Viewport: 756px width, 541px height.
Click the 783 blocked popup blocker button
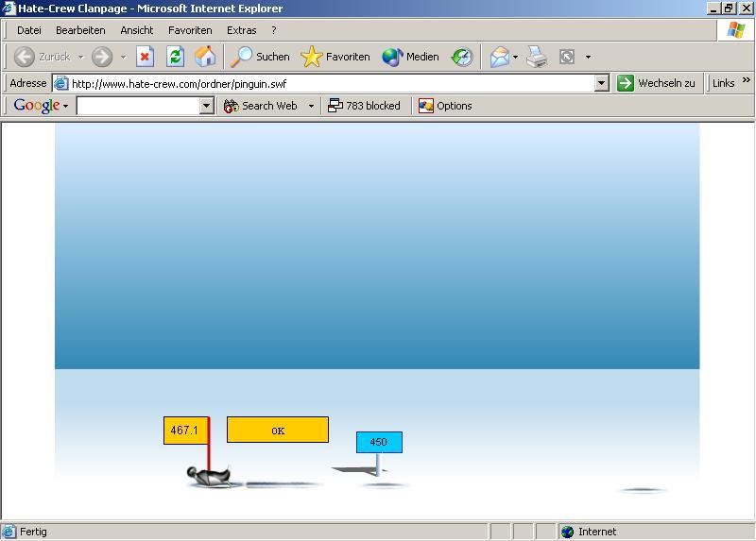tap(364, 106)
